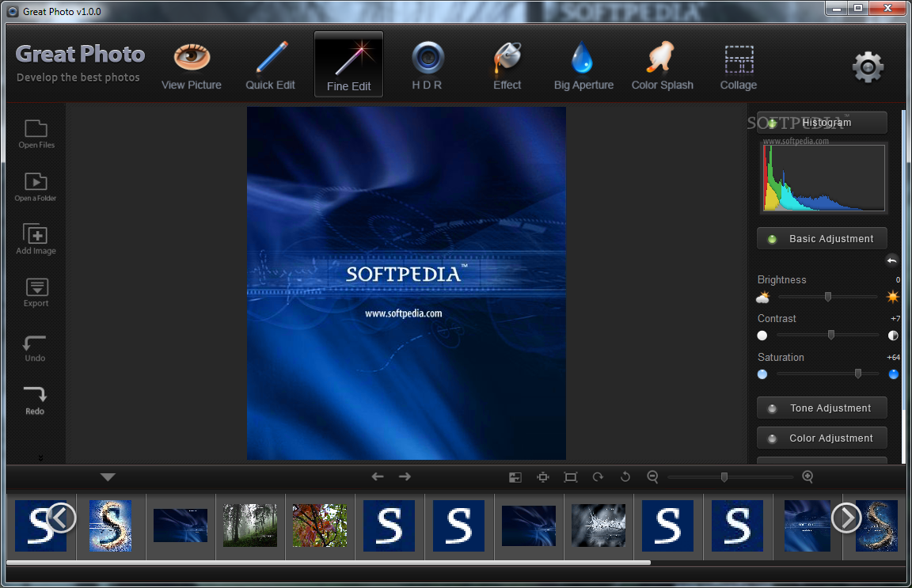Click the Open Files icon

(36, 135)
